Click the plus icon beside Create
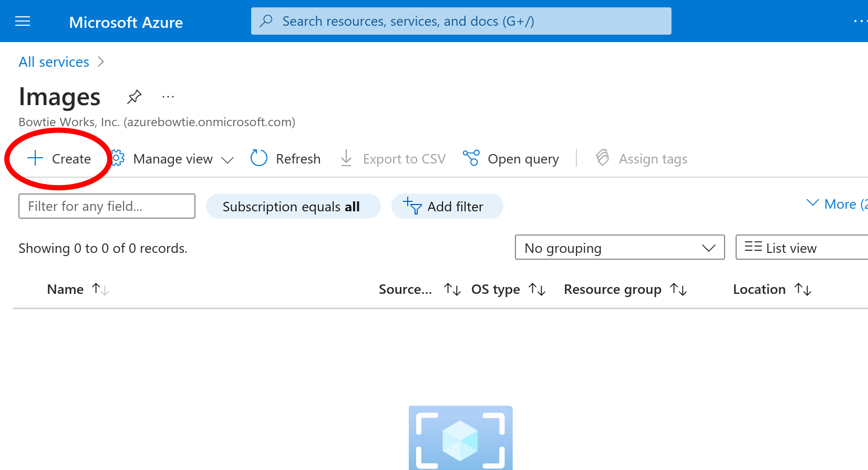The height and width of the screenshot is (470, 868). 35,158
